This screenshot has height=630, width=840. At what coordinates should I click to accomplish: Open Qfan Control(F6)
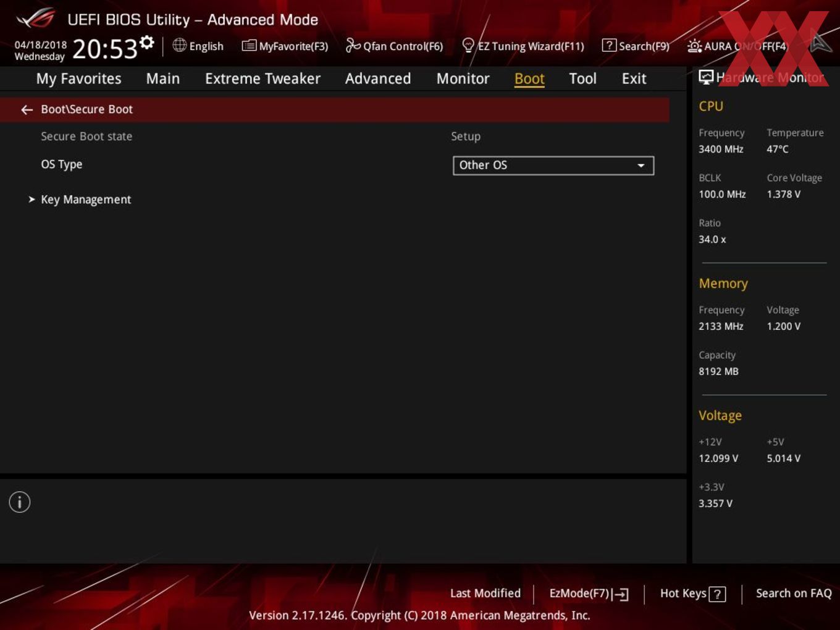coord(394,46)
